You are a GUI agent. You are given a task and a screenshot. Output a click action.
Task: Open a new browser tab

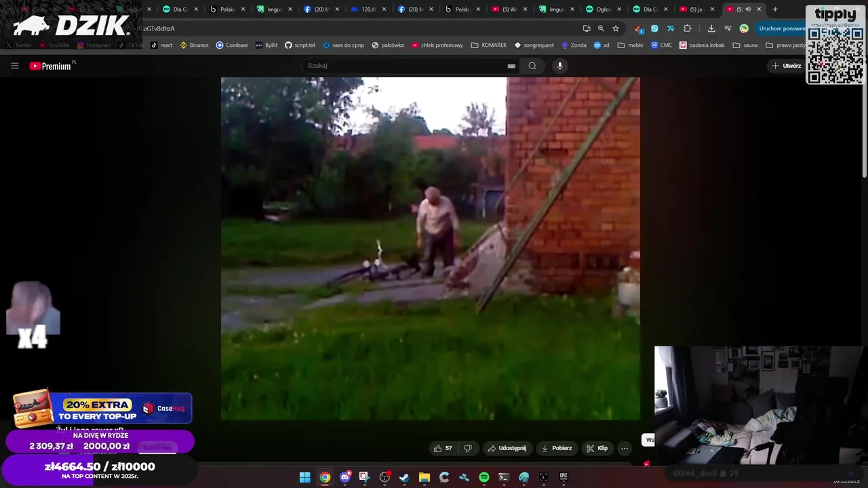775,9
